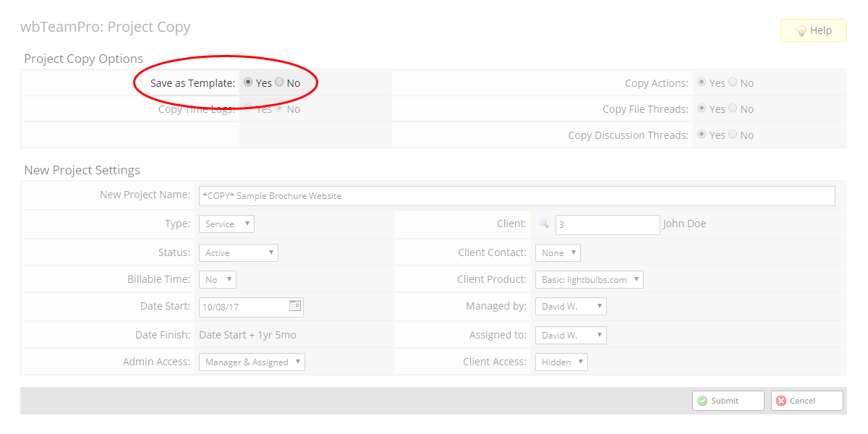
Task: Open the Date Start calendar picker
Action: click(x=295, y=307)
